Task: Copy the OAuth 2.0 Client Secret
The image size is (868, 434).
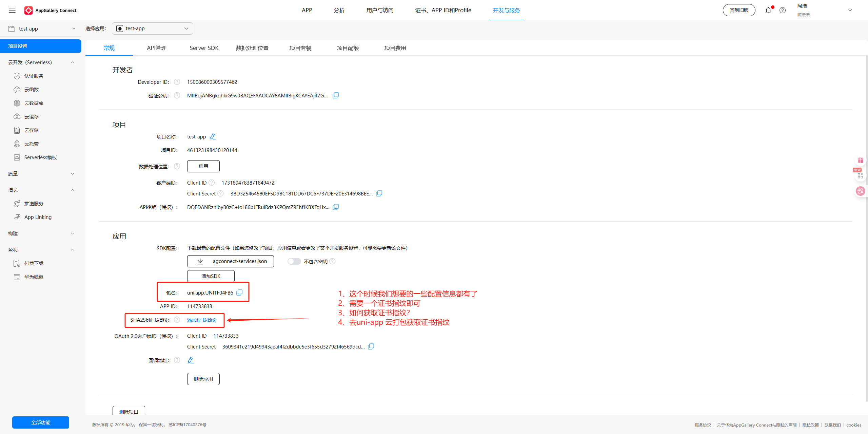Action: [x=371, y=346]
